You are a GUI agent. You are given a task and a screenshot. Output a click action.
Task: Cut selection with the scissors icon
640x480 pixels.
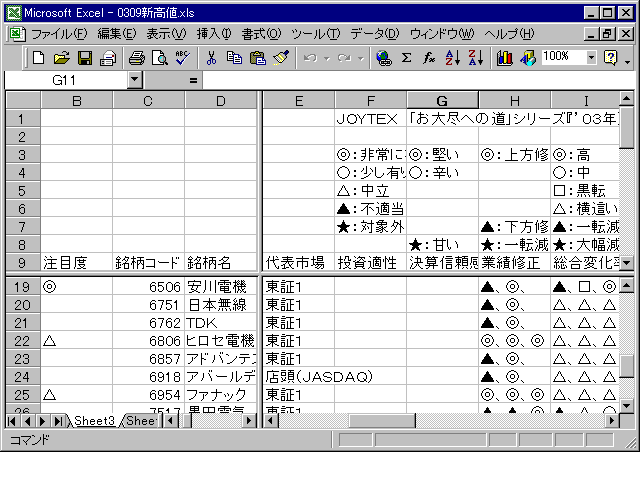pyautogui.click(x=211, y=58)
